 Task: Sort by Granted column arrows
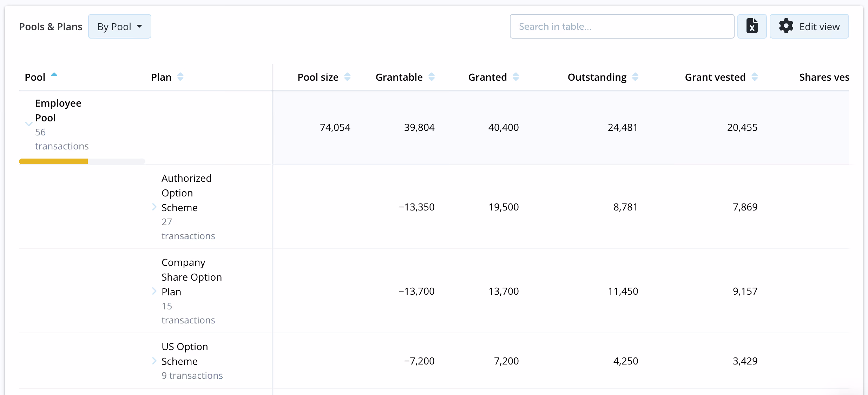(516, 77)
